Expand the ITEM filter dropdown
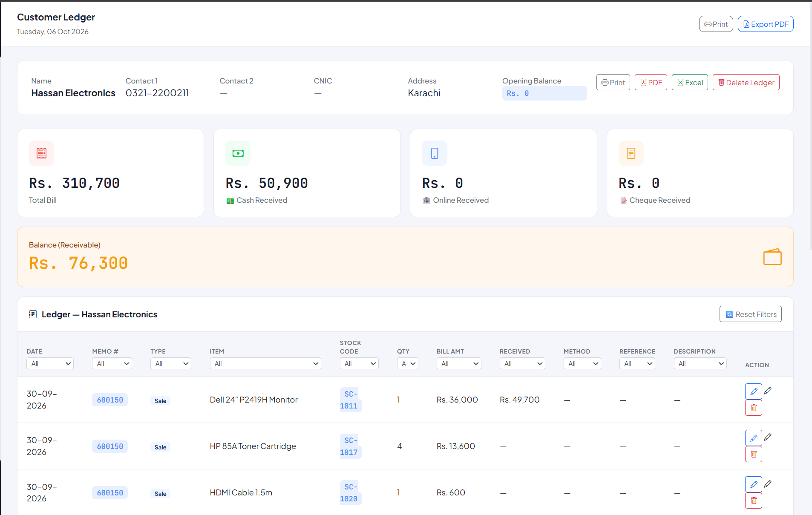 265,363
